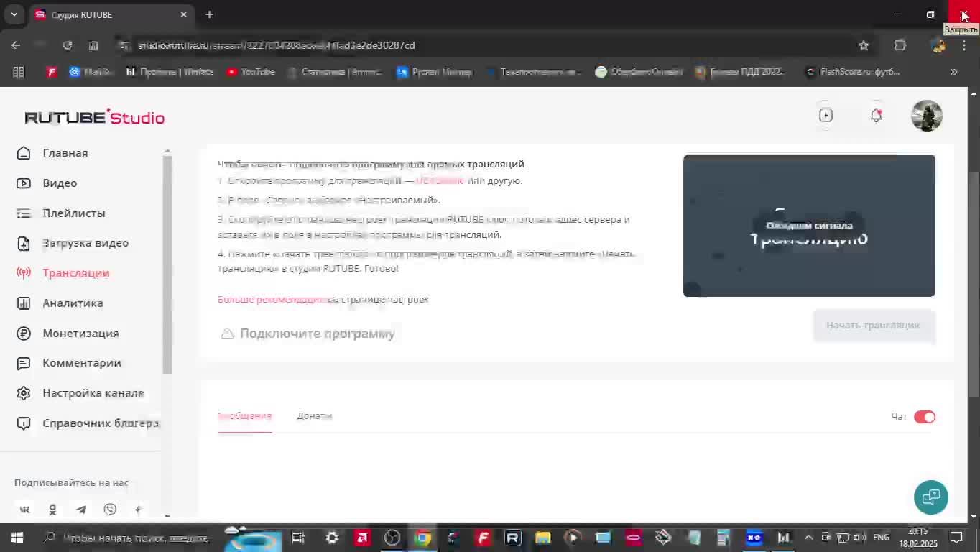Open the Загрузка видео section
This screenshot has height=552, width=980.
85,243
